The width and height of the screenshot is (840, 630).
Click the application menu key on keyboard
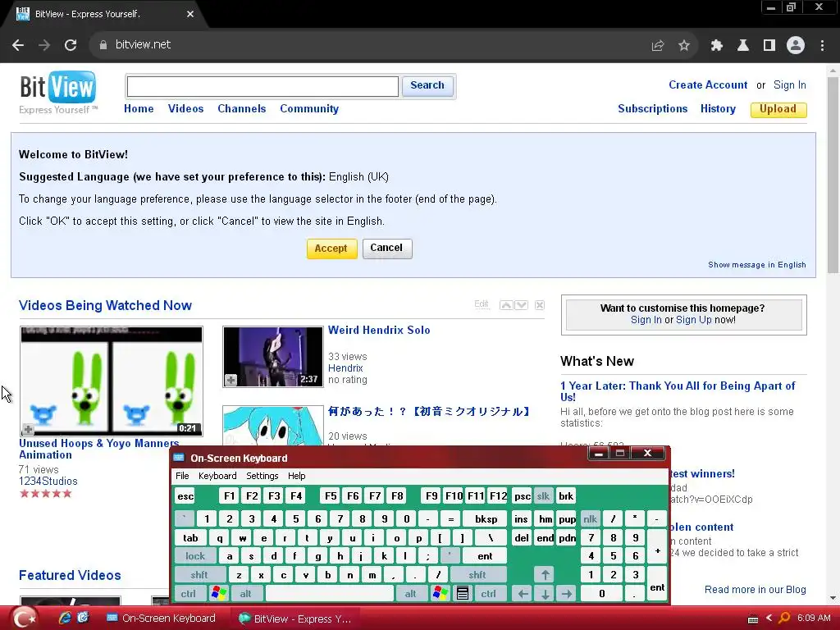tap(463, 593)
